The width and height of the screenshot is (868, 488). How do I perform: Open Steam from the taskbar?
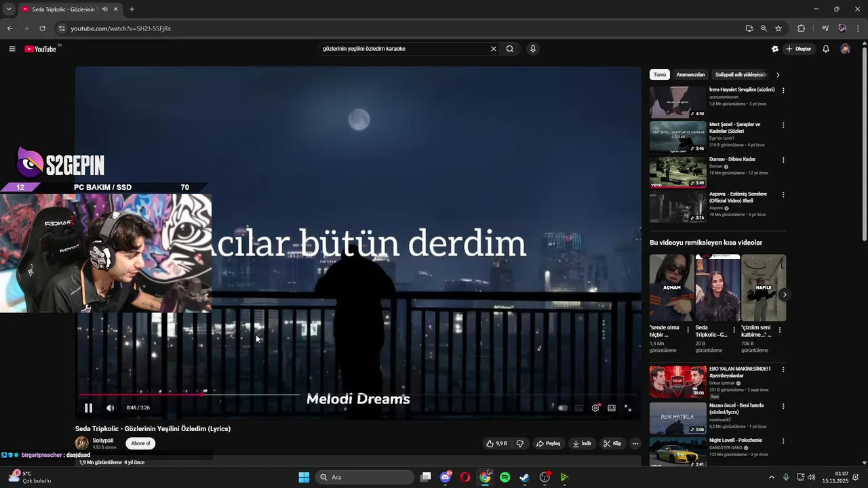525,477
